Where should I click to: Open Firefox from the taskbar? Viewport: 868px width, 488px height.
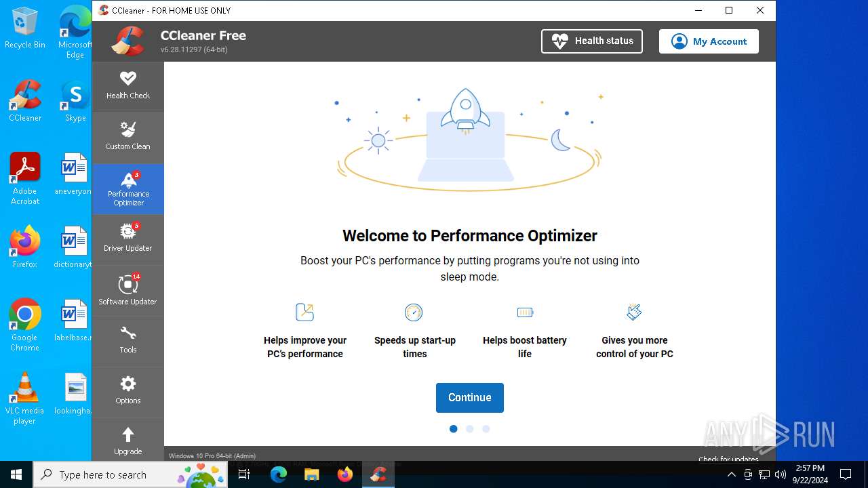click(345, 474)
